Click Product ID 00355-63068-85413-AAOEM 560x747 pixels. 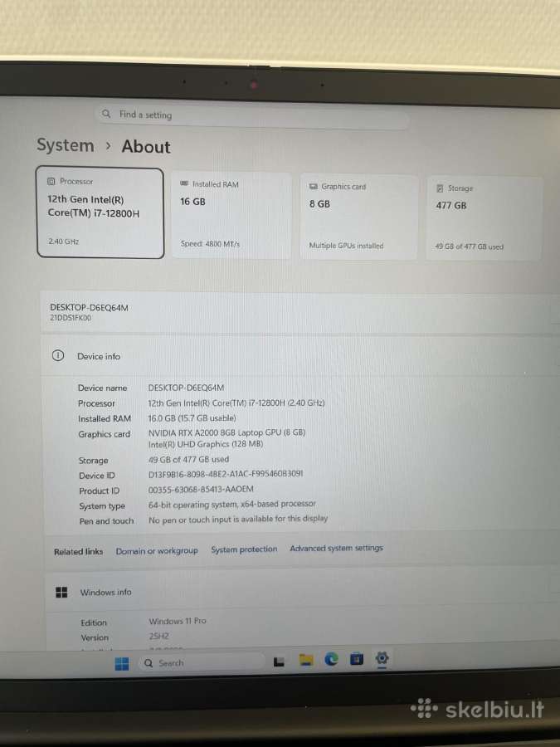tap(201, 489)
